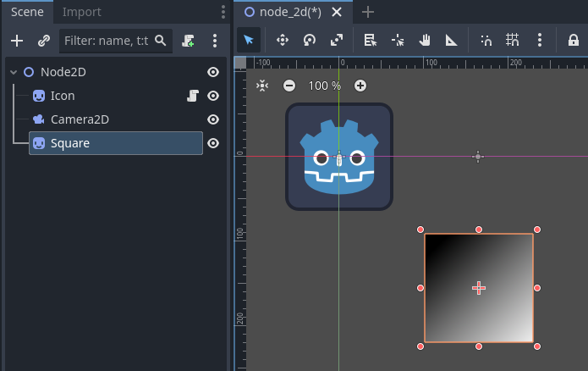Click the Godot icon sprite in viewport

pos(339,157)
